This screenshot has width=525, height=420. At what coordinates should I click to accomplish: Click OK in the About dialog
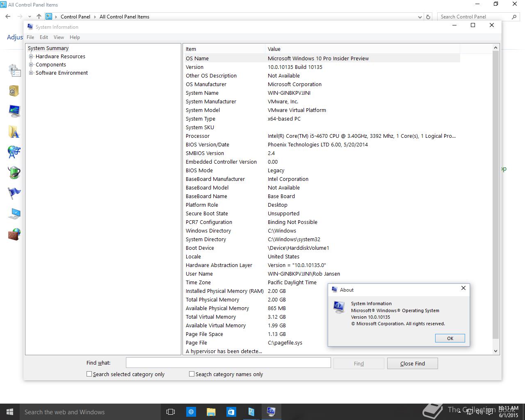coord(450,338)
